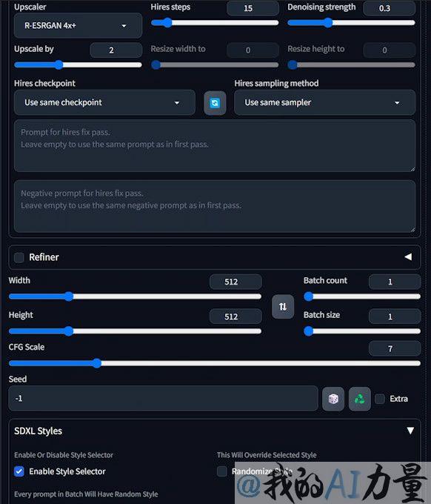
Task: Adjust the Upscale by slider
Action: (78, 65)
